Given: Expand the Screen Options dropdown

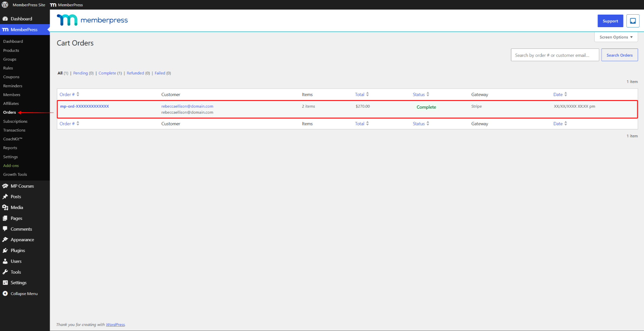Looking at the screenshot, I should 616,37.
